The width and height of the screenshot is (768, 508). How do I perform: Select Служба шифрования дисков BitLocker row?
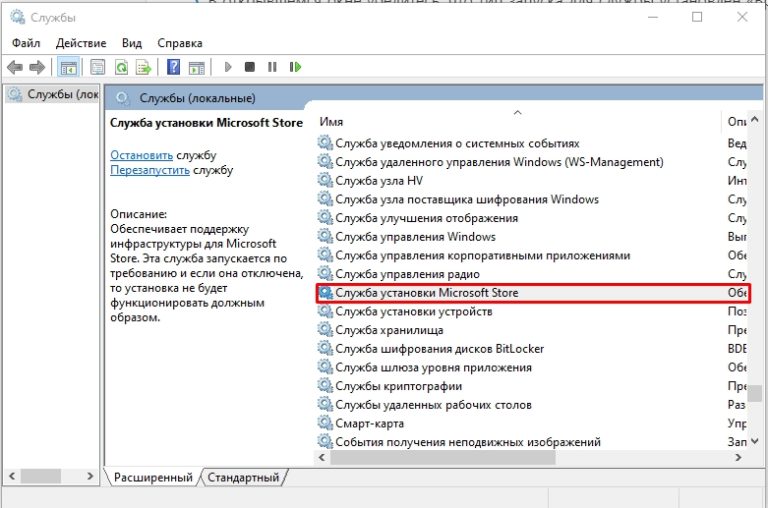click(x=440, y=349)
